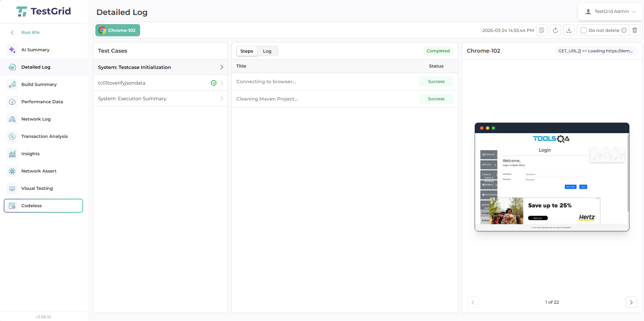Screen dimensions: 644x321
Task: Open Performance Data section
Action: (x=42, y=102)
